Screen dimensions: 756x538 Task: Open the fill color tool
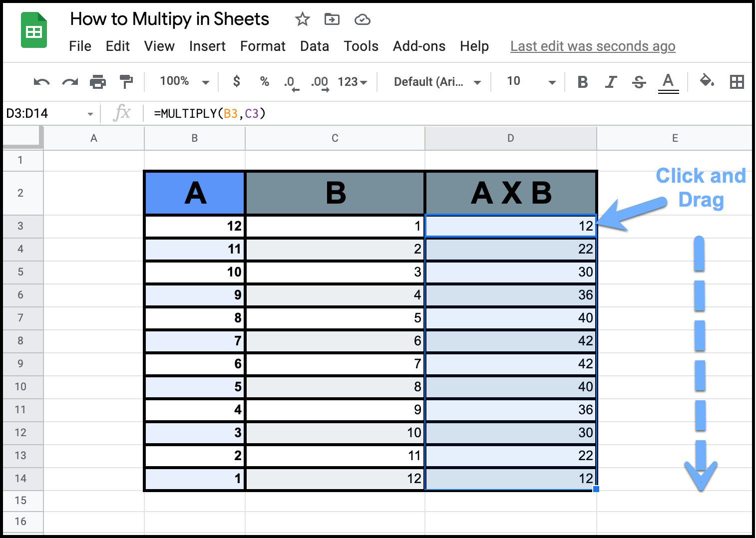(707, 81)
